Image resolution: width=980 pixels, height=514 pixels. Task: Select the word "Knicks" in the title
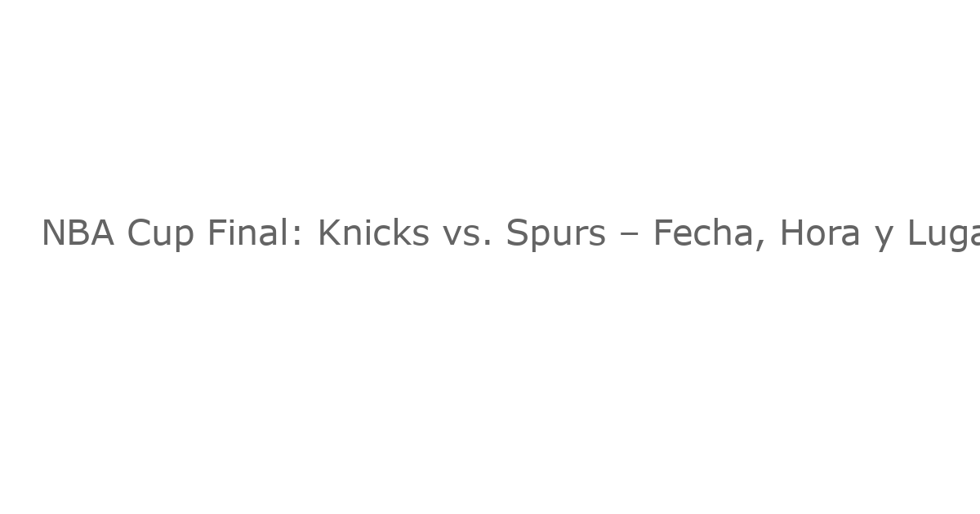tap(373, 234)
